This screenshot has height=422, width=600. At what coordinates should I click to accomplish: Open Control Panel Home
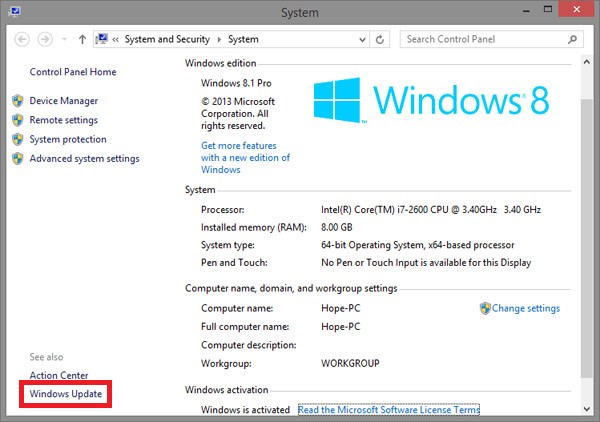coord(73,72)
